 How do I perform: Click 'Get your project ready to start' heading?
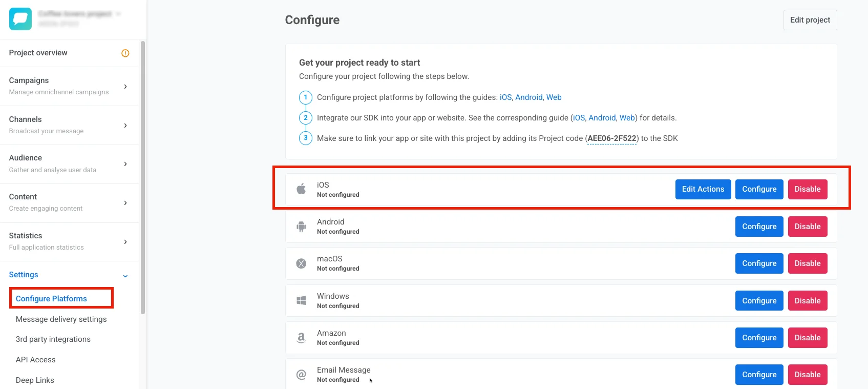click(359, 63)
